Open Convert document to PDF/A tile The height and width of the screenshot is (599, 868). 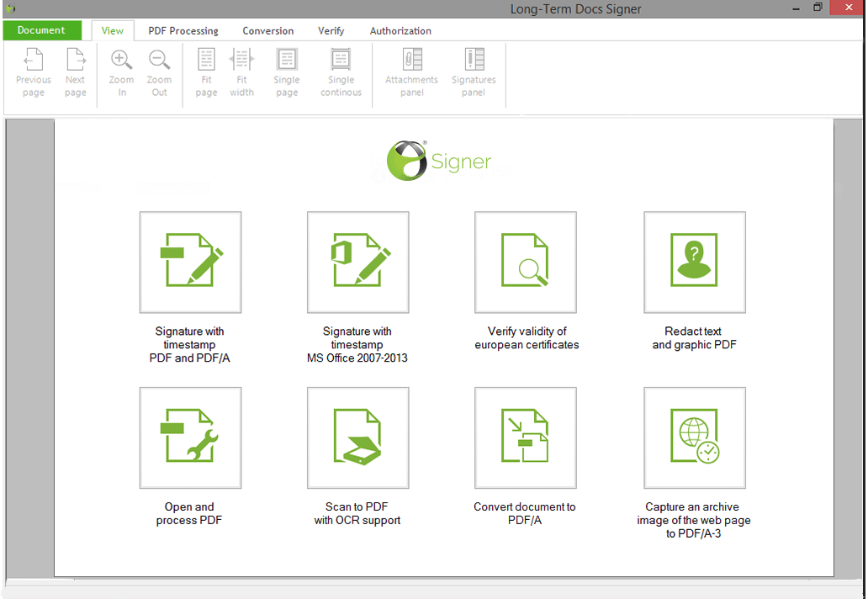tap(526, 437)
